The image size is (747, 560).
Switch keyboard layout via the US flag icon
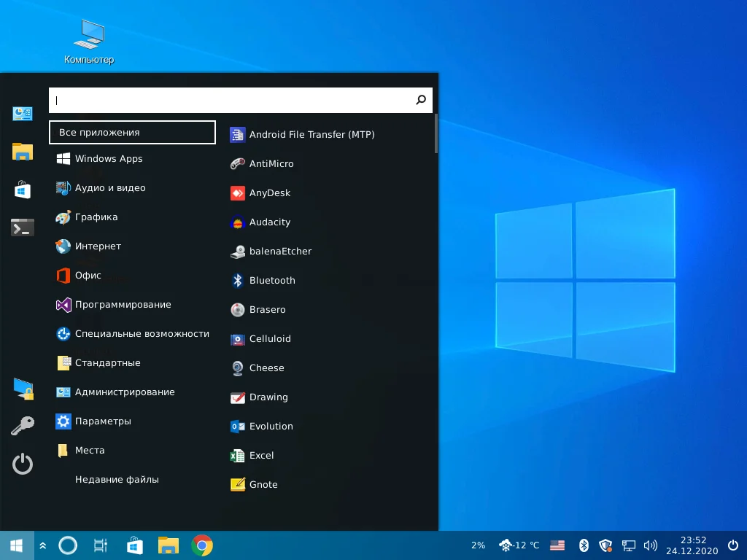(x=557, y=545)
